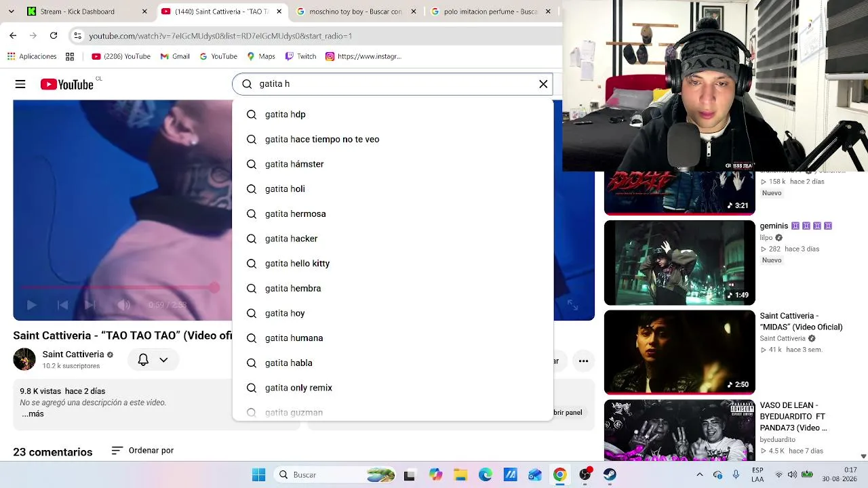Open the "Ordenar por" comments sort menu
This screenshot has width=868, height=488.
[x=142, y=450]
